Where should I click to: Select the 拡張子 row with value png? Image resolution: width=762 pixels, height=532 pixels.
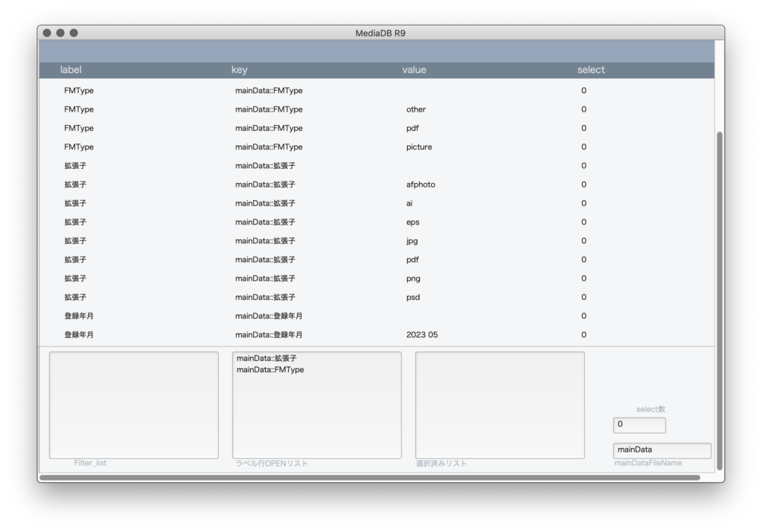pos(298,278)
